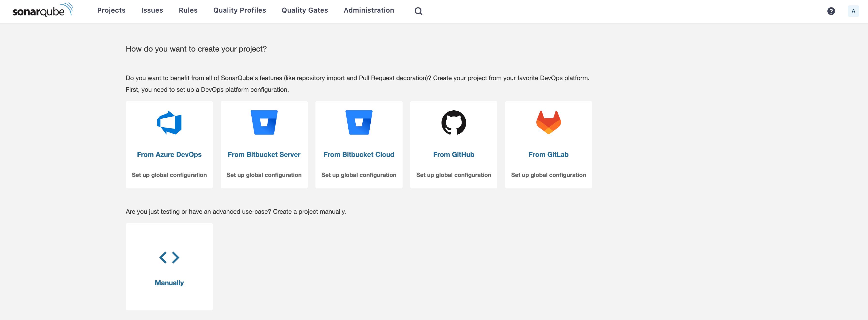Click the SonarQube logo
This screenshot has height=320, width=868.
[x=43, y=10]
